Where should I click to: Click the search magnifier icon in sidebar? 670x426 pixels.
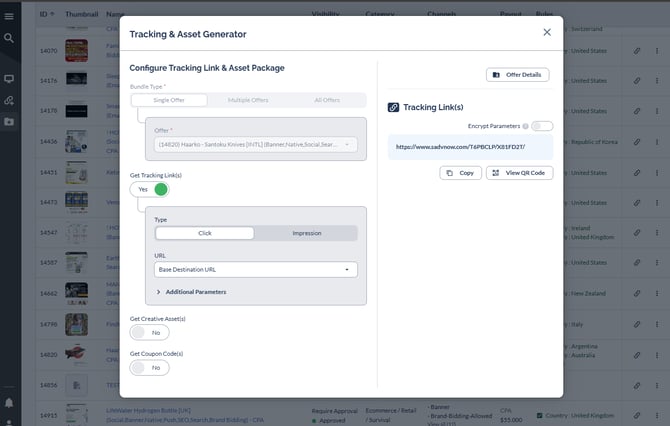(x=9, y=38)
